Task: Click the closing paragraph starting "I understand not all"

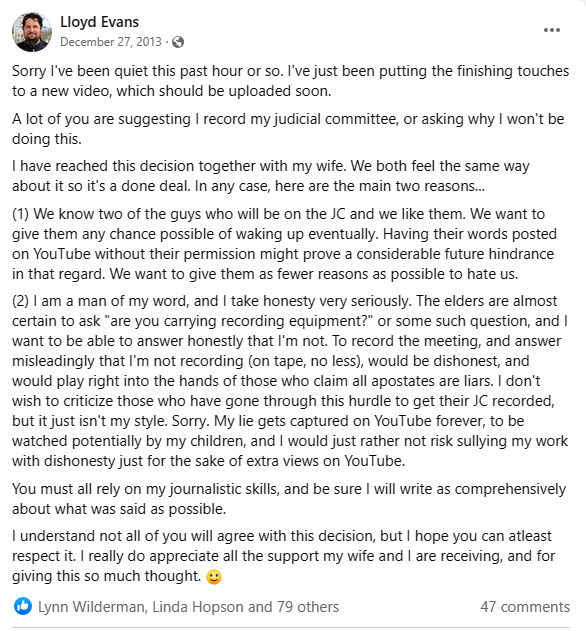Action: [x=283, y=556]
